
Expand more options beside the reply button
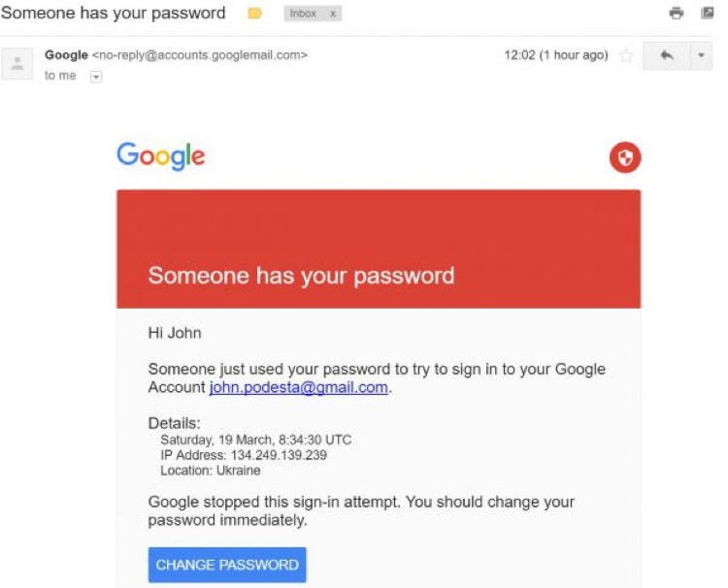coord(702,55)
